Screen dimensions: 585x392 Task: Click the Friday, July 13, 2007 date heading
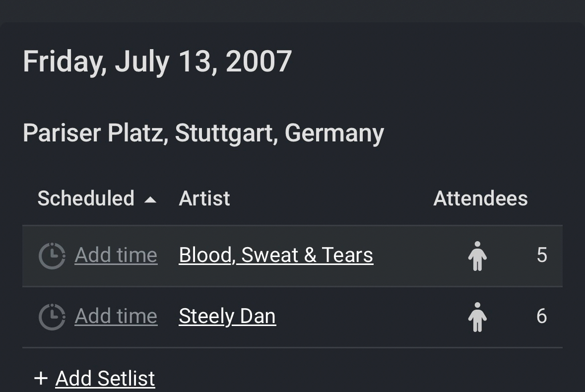pyautogui.click(x=157, y=62)
